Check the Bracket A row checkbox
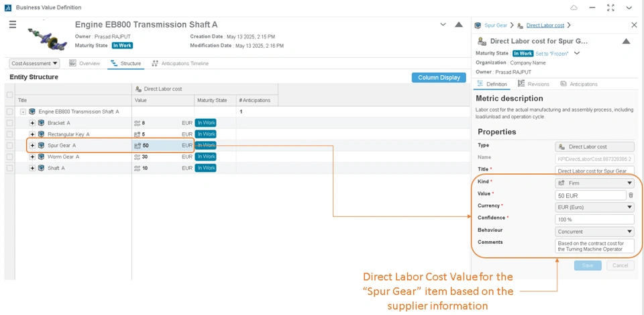This screenshot has height=315, width=644. (9, 123)
